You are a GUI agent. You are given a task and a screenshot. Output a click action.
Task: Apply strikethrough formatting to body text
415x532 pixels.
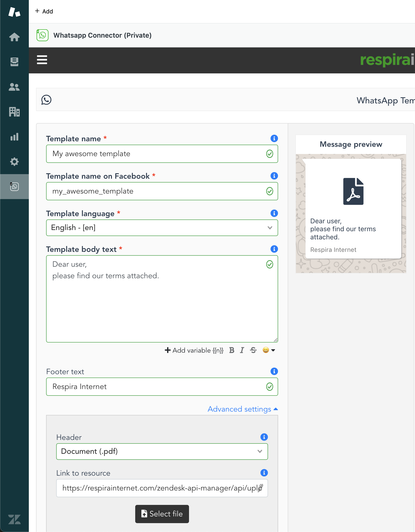click(253, 350)
